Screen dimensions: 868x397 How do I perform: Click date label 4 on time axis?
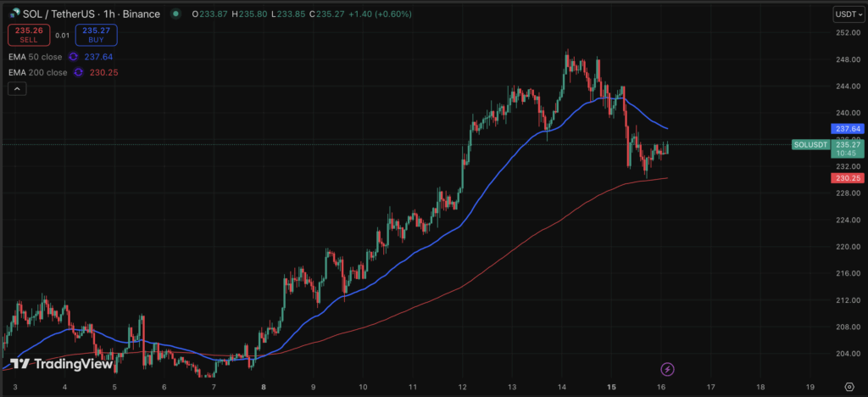click(64, 387)
